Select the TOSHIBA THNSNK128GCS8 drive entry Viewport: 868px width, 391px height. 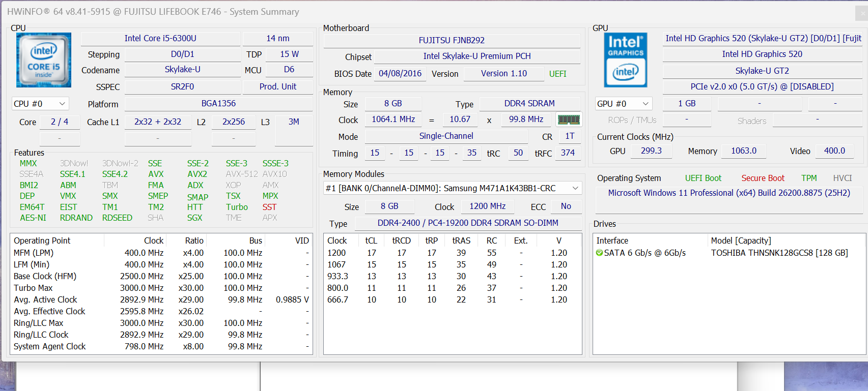tap(779, 253)
